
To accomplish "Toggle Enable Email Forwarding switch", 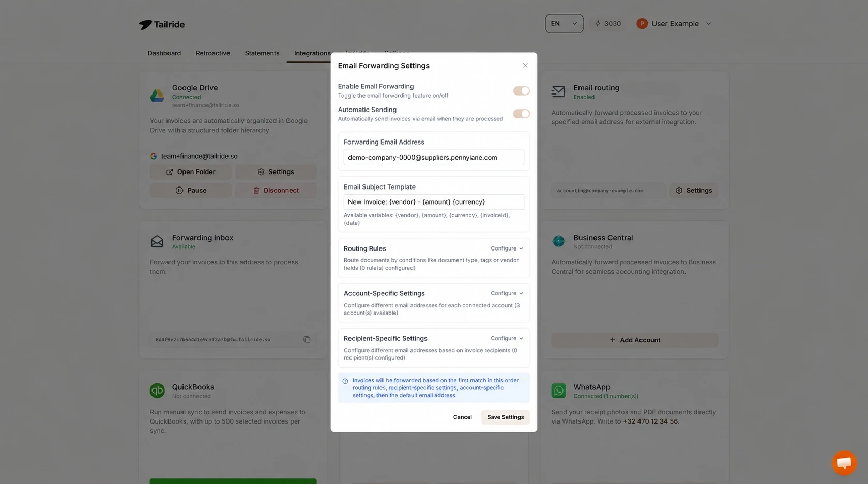I will coord(521,91).
